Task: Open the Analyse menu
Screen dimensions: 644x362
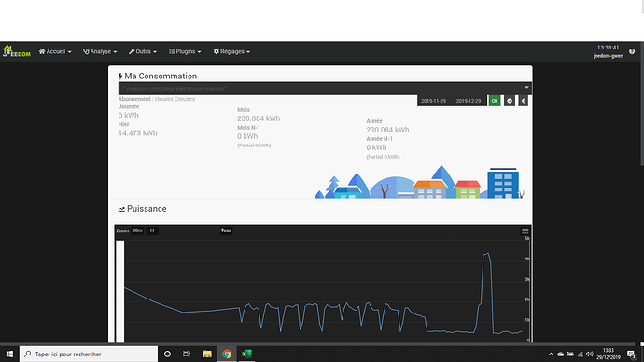Action: (x=100, y=51)
